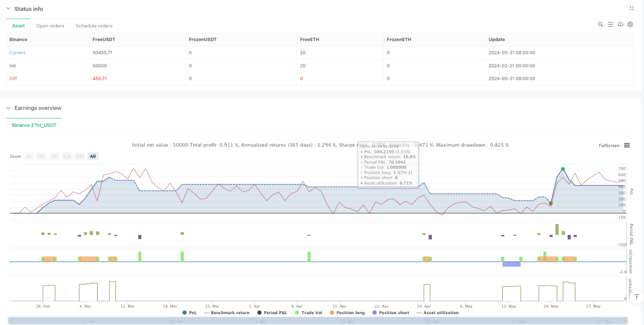The height and width of the screenshot is (325, 644).
Task: Click the FullScreen chart button
Action: click(609, 146)
